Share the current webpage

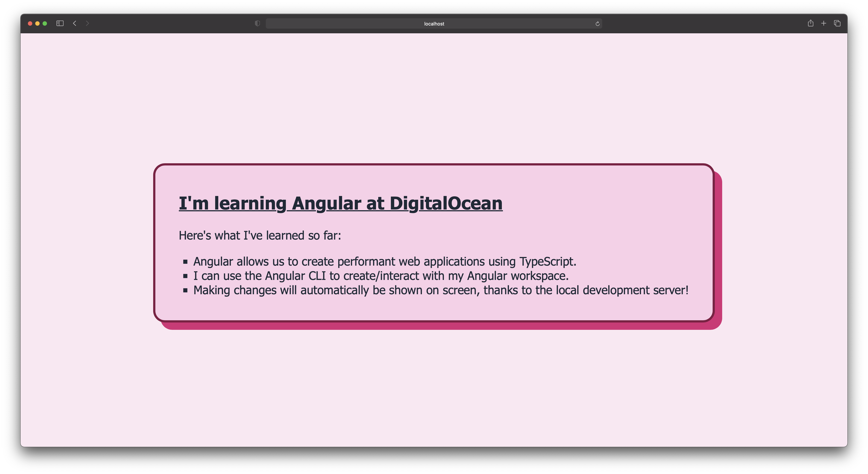810,23
